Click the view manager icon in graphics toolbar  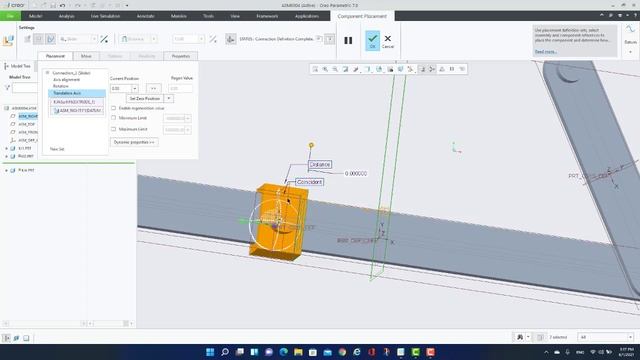click(390, 69)
